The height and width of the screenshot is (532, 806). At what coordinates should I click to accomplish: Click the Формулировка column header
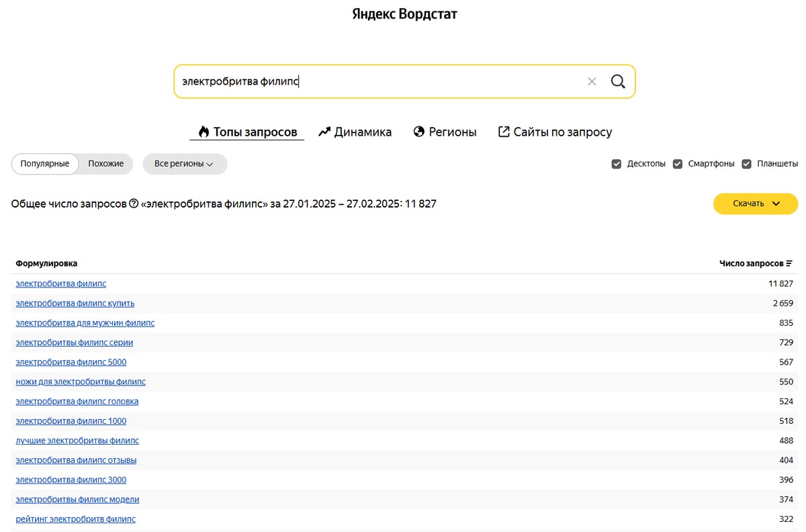pos(46,263)
